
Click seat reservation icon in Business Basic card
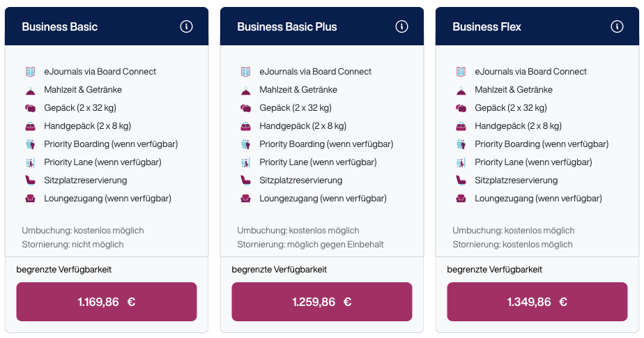click(30, 180)
